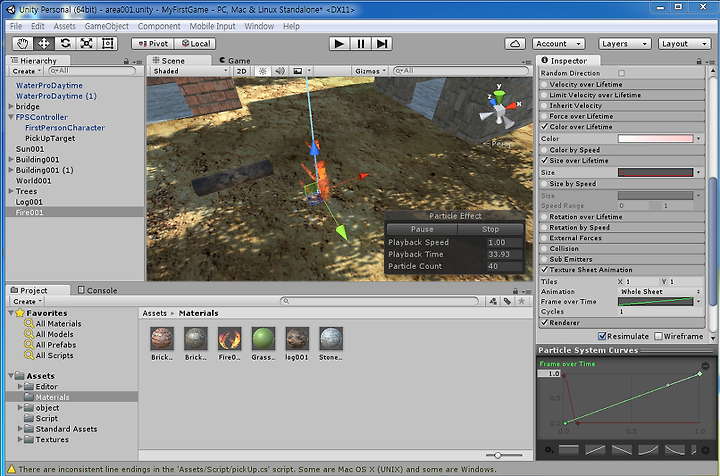Select the Rect transform tool
The image size is (720, 476).
107,44
